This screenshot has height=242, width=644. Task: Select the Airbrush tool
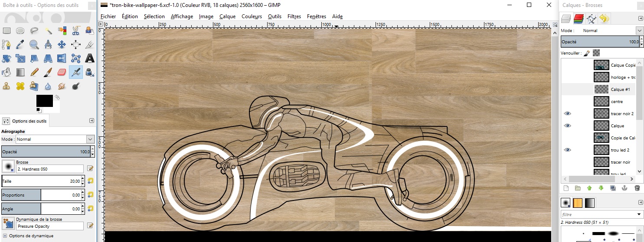pyautogui.click(x=76, y=72)
